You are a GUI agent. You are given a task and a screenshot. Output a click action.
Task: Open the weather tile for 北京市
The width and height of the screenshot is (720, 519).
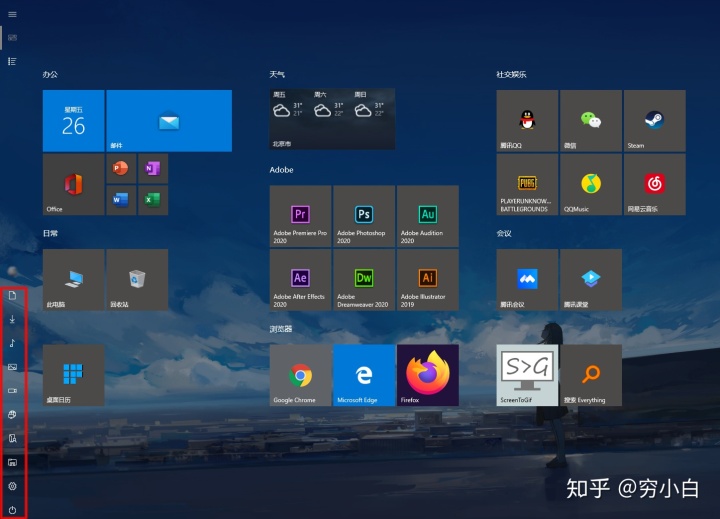coord(332,119)
